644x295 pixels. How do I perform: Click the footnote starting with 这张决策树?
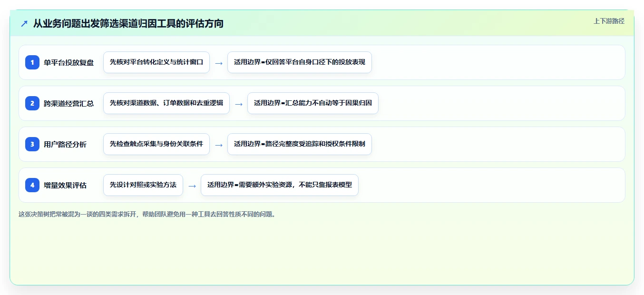click(x=147, y=214)
